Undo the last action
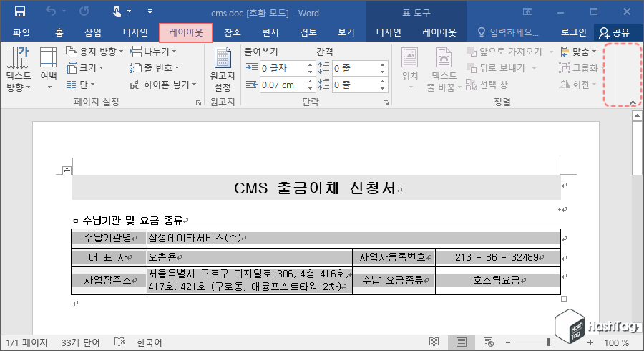Viewport: 644px width, 351px height. (x=51, y=11)
